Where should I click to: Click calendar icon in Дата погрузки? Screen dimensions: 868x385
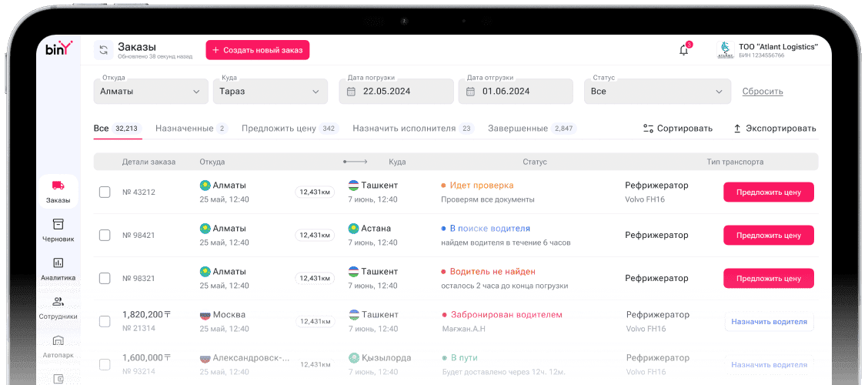(351, 92)
